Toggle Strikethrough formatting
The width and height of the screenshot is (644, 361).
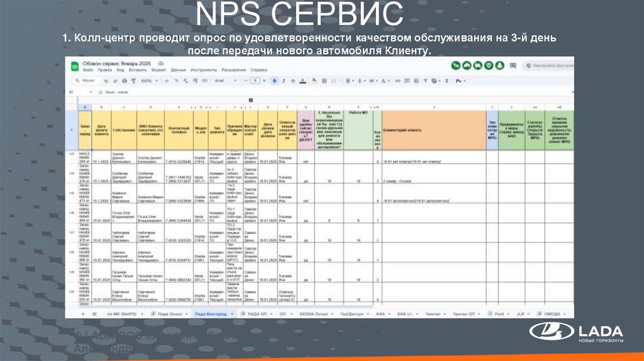[293, 81]
